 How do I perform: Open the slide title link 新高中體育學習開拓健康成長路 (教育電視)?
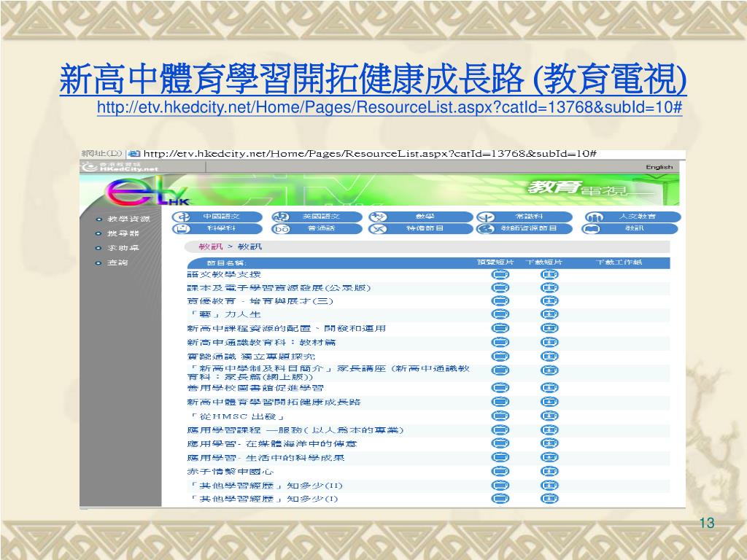click(x=373, y=79)
